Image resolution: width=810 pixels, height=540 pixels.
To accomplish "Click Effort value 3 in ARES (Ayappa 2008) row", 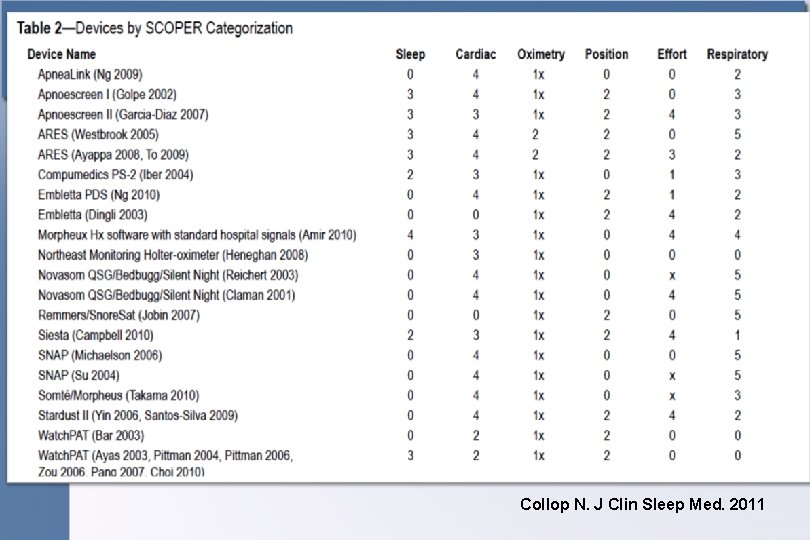I will 672,155.
